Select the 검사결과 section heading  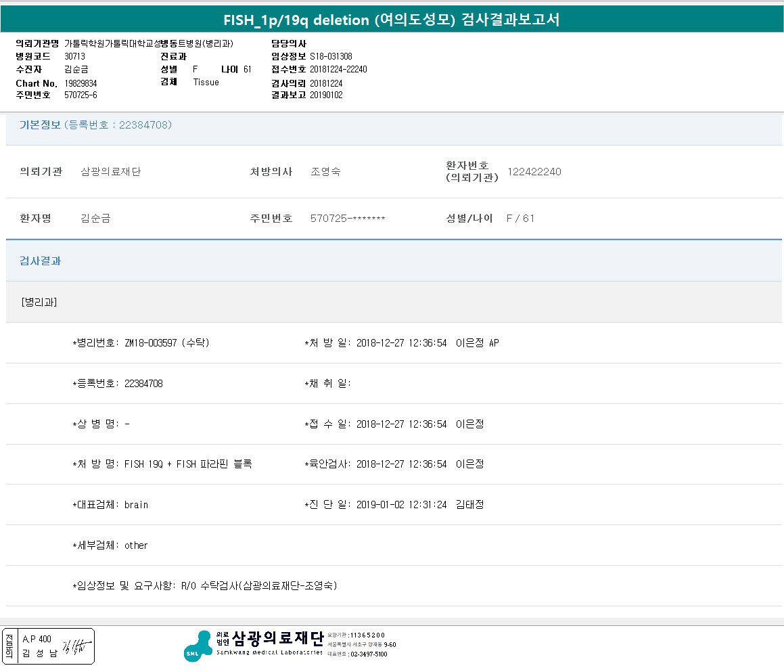click(40, 261)
